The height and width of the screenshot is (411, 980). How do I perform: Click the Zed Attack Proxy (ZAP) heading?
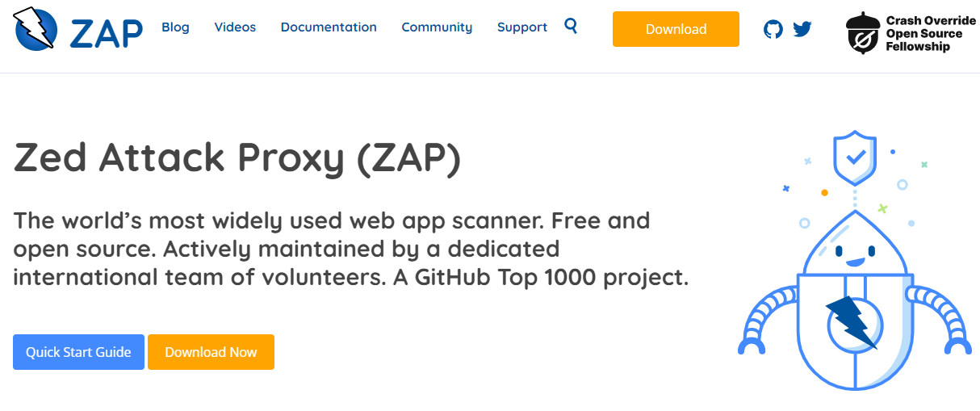pos(237,158)
